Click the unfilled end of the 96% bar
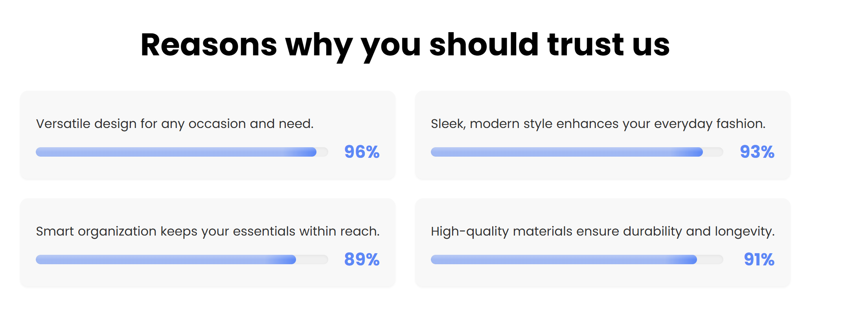Viewport: 868px width, 318px height. 322,152
